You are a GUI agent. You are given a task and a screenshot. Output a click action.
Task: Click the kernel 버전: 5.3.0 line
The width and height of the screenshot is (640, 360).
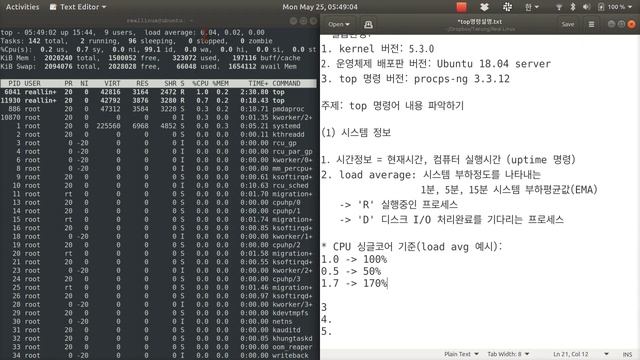[x=378, y=49]
